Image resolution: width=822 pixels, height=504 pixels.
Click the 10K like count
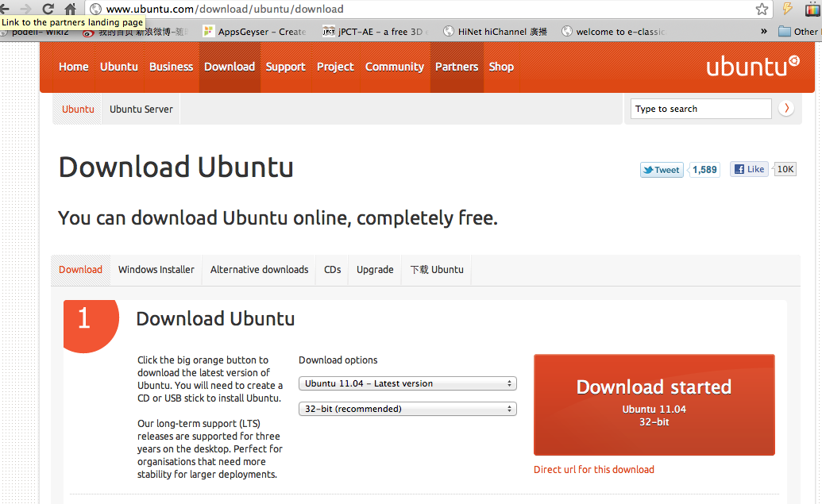coord(785,169)
